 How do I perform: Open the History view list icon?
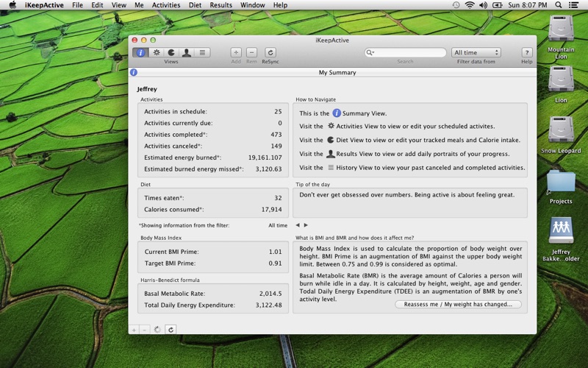click(202, 52)
